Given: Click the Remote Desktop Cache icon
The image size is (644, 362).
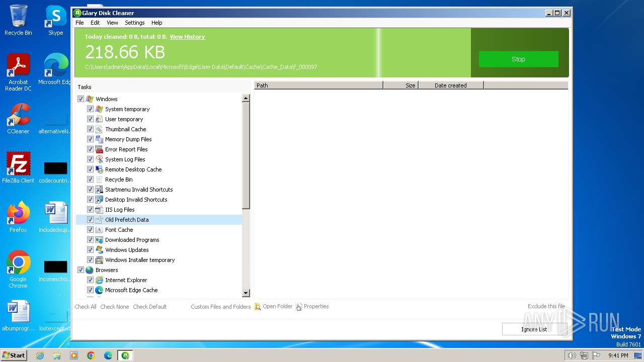Looking at the screenshot, I should click(x=99, y=169).
